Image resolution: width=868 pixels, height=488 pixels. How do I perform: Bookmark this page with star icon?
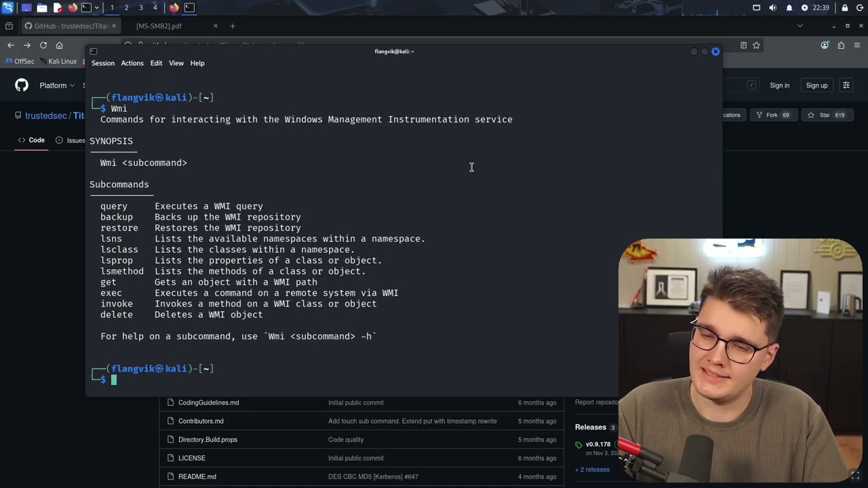click(756, 45)
